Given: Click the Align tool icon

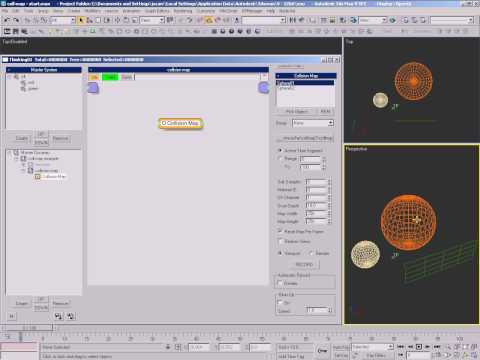Looking at the screenshot, I should [x=302, y=20].
